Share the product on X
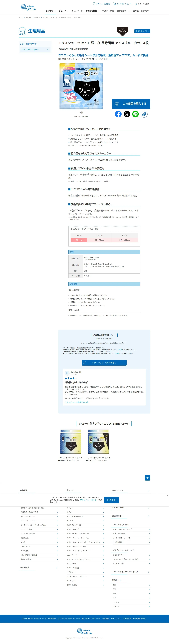169x644 pixels. (x=127, y=114)
